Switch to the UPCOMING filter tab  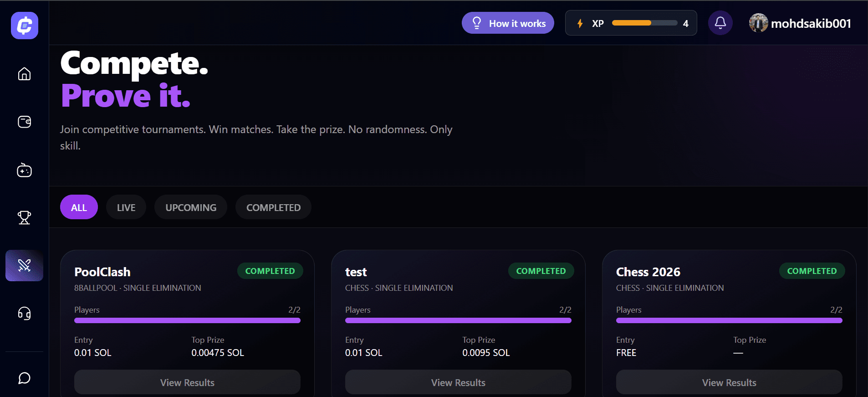191,207
